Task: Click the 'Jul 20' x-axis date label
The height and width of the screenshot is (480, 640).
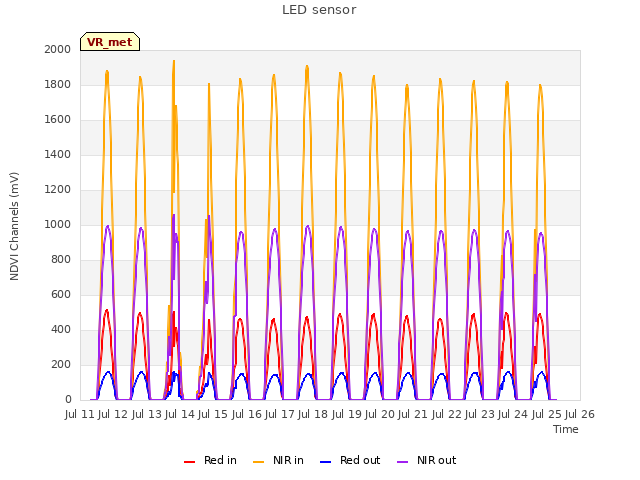Action: click(380, 414)
